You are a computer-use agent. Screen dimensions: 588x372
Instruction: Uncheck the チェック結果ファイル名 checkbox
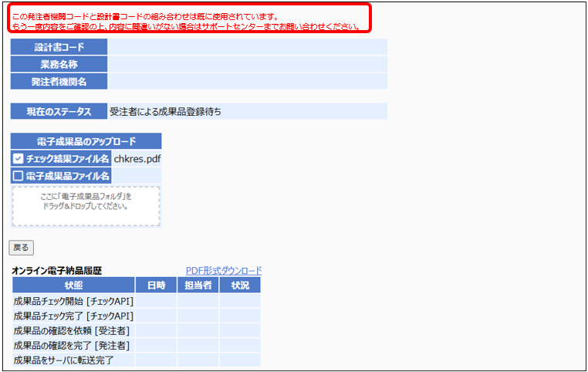pyautogui.click(x=19, y=159)
